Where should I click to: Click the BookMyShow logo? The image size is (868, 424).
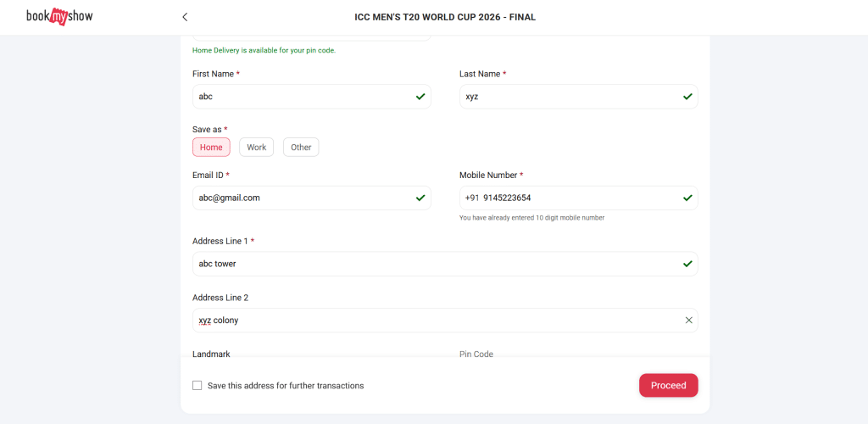(x=60, y=17)
